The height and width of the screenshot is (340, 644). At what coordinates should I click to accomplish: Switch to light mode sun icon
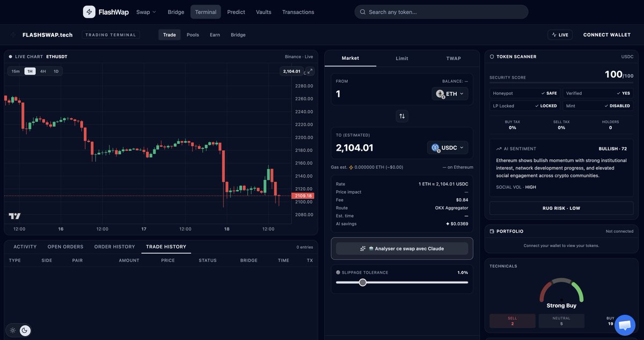(x=13, y=330)
